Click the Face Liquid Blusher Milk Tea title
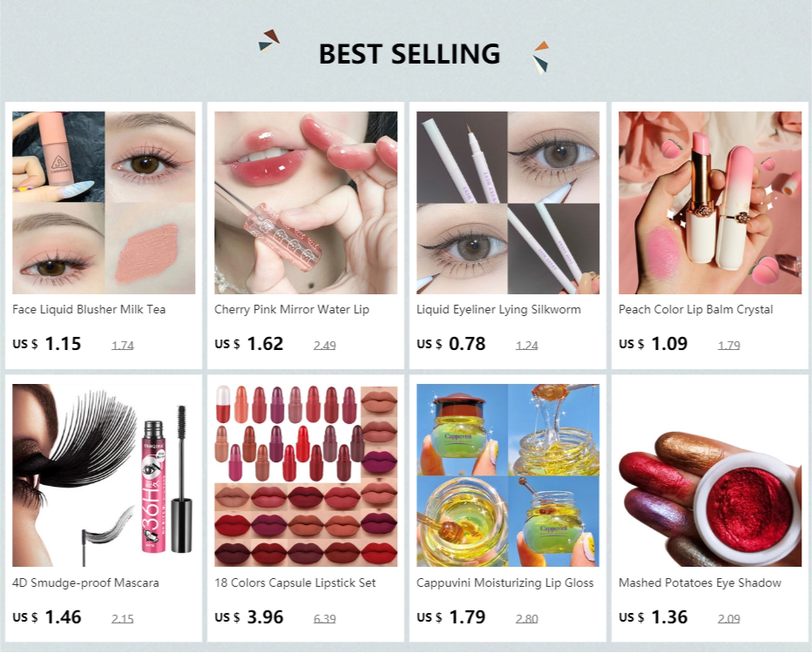The width and height of the screenshot is (812, 653). [x=89, y=309]
